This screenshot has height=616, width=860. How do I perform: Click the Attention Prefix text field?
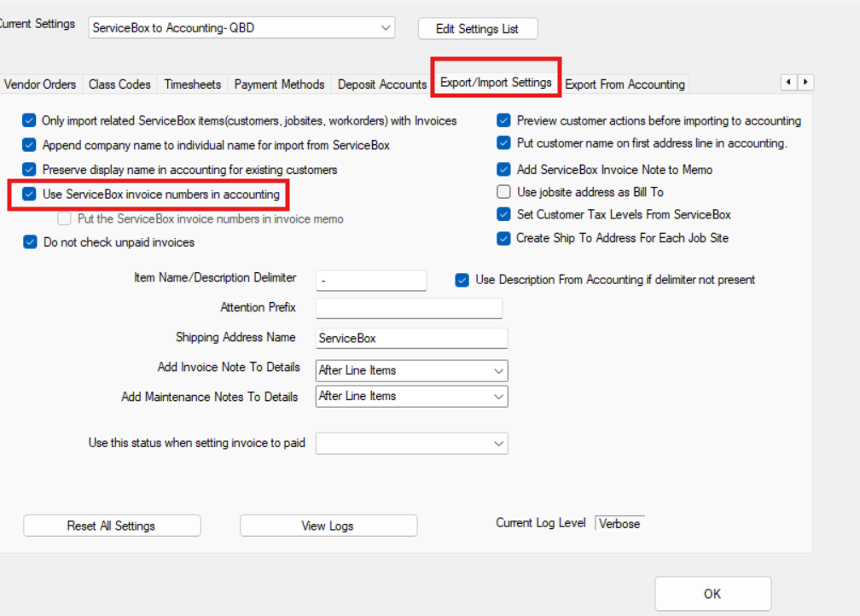[409, 308]
